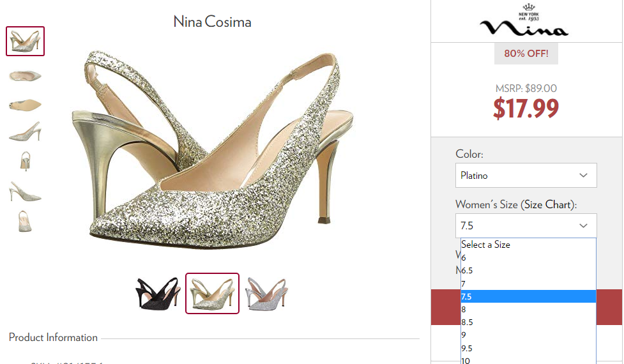Select size 7 from the list
This screenshot has height=364, width=624.
tap(528, 284)
